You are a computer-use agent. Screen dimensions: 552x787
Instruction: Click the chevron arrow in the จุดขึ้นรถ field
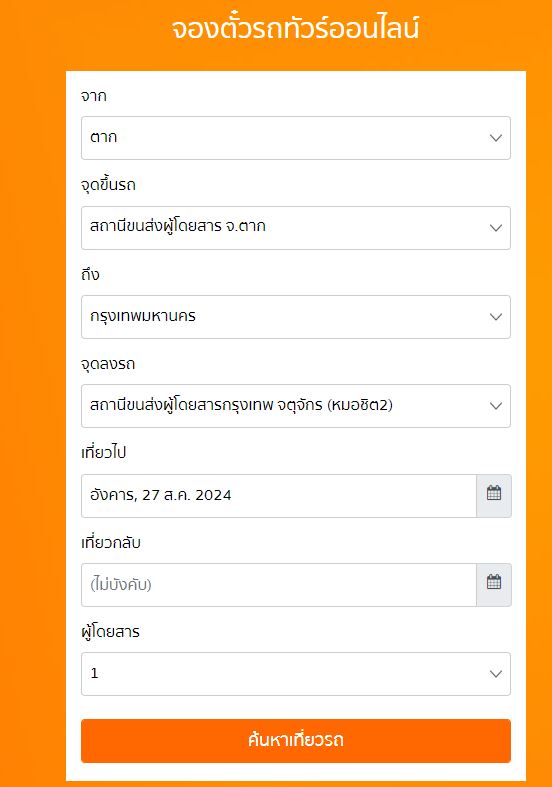[496, 228]
